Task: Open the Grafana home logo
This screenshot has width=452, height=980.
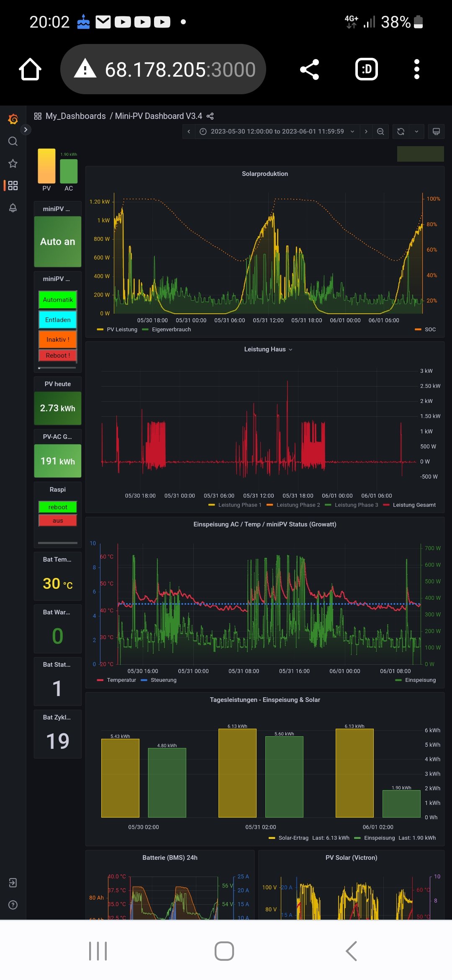Action: click(13, 119)
